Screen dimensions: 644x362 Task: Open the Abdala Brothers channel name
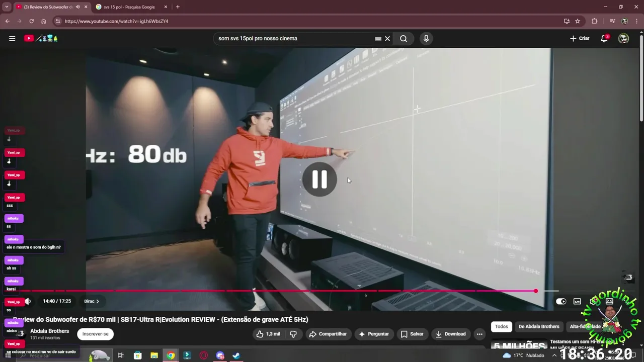coord(49,331)
